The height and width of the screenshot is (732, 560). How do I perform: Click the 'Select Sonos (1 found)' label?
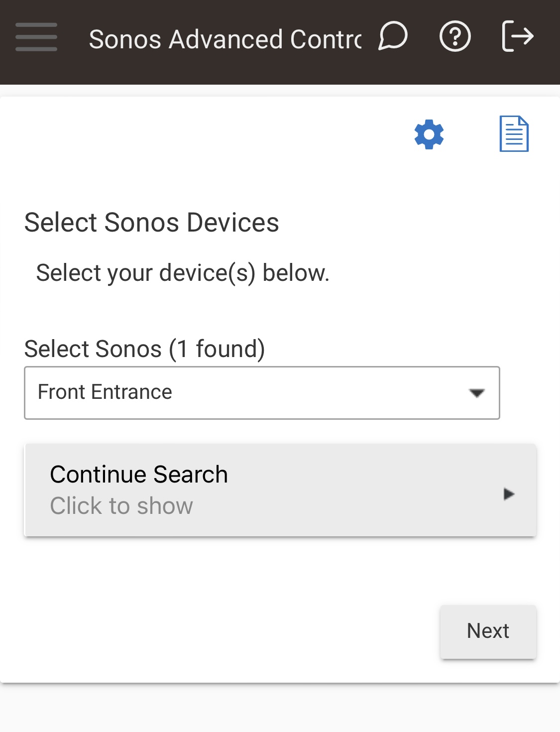pyautogui.click(x=144, y=349)
